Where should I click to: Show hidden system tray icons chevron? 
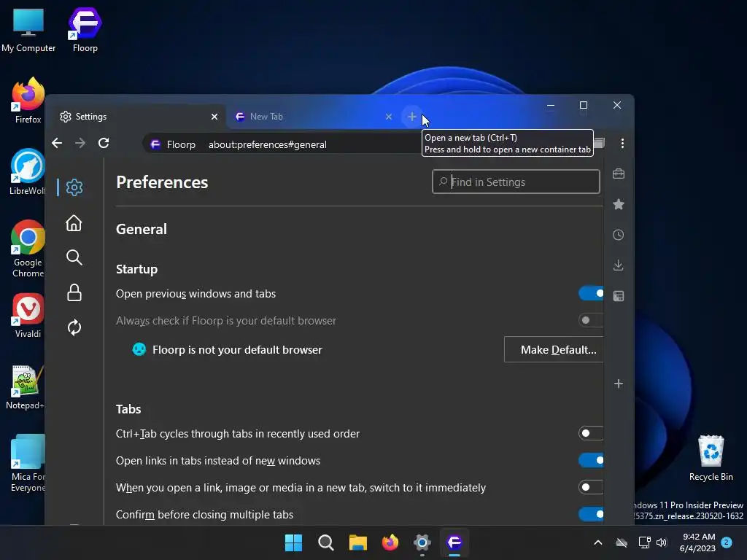coord(598,542)
